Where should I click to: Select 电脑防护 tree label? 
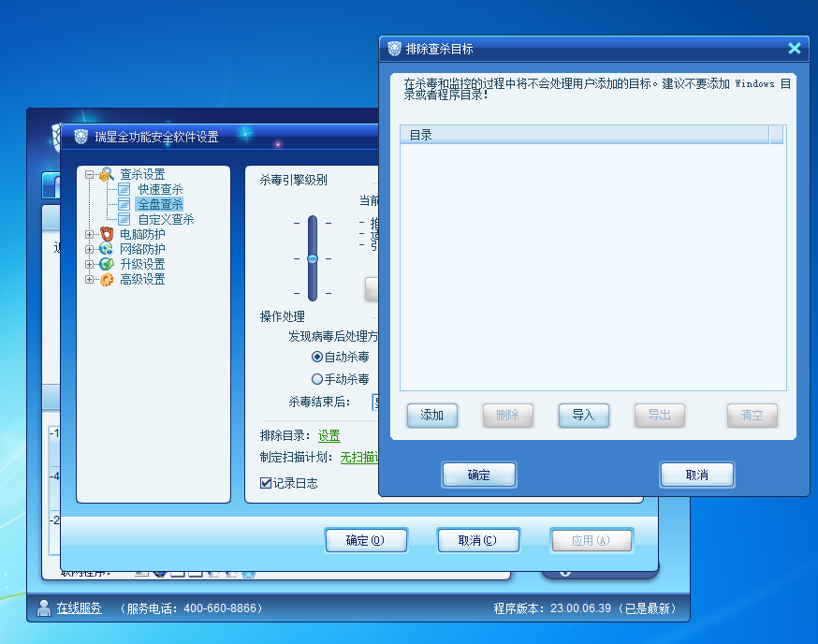click(x=142, y=234)
